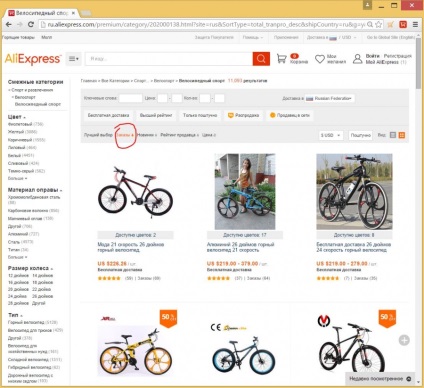The width and height of the screenshot is (424, 388).
Task: Click Войти sign-in link
Action: (x=372, y=56)
